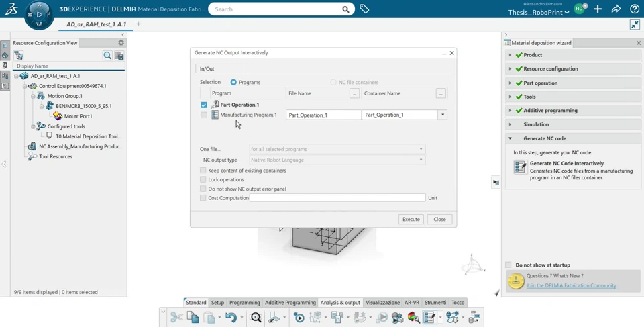This screenshot has width=644, height=327.
Task: Click the Undo arrow icon
Action: pyautogui.click(x=231, y=317)
